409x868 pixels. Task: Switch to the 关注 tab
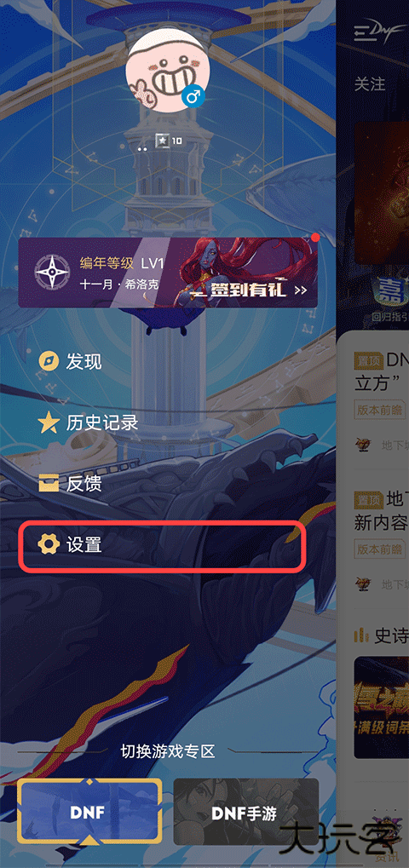(370, 83)
